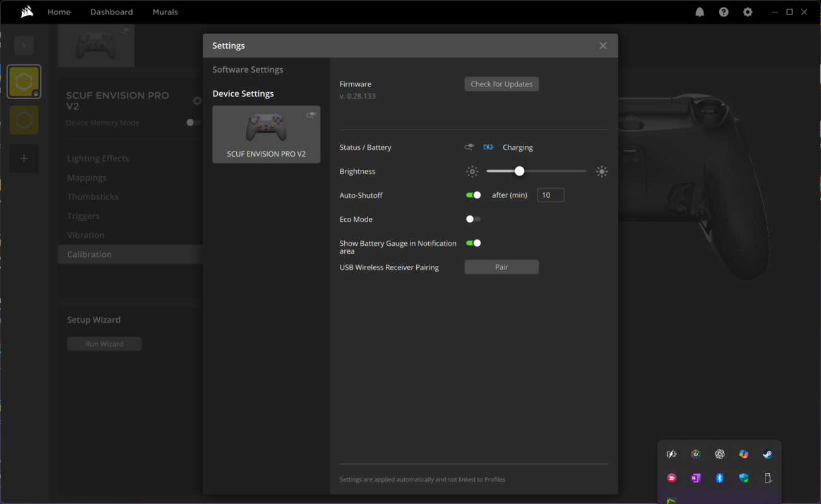Click the Auto-Shutoff minutes field
The height and width of the screenshot is (504, 821).
(551, 195)
